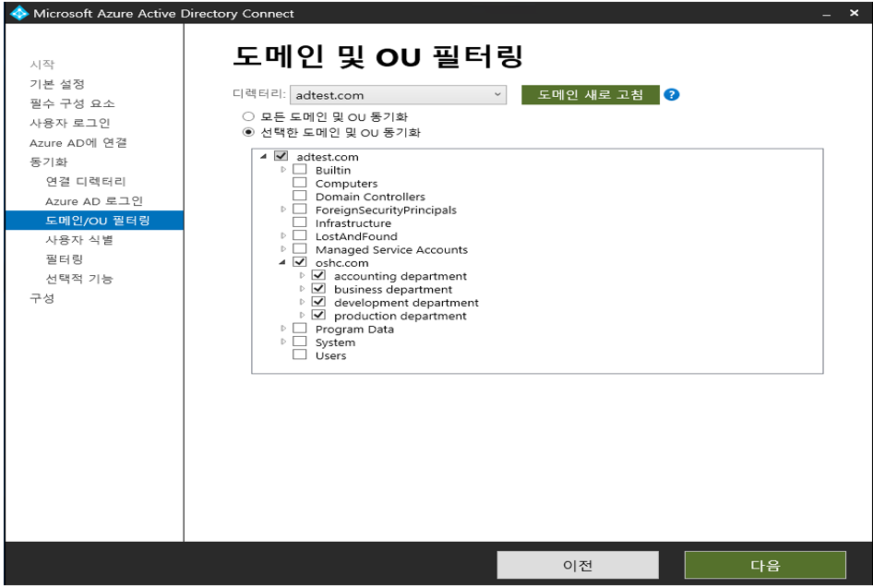Check the Managed Service Accounts checkbox
Viewport: 873px width, 588px height.
tap(300, 249)
